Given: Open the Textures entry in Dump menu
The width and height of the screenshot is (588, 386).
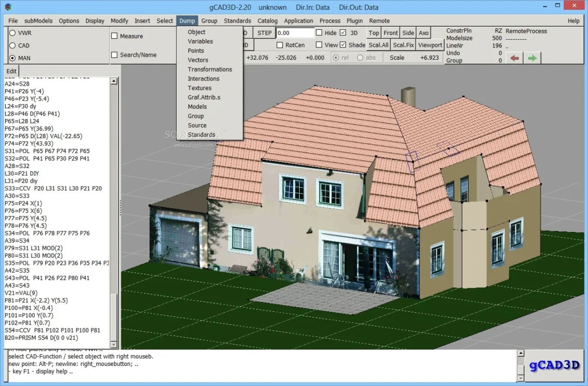Looking at the screenshot, I should pyautogui.click(x=200, y=88).
